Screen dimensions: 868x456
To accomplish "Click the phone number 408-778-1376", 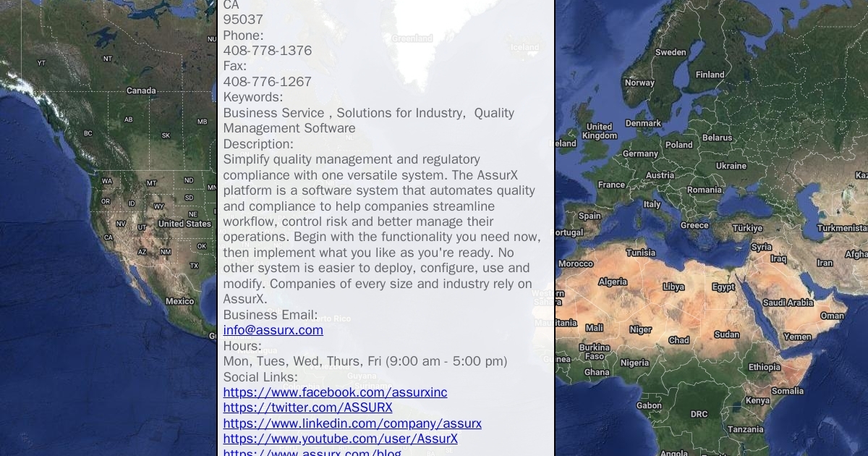I will tap(268, 51).
